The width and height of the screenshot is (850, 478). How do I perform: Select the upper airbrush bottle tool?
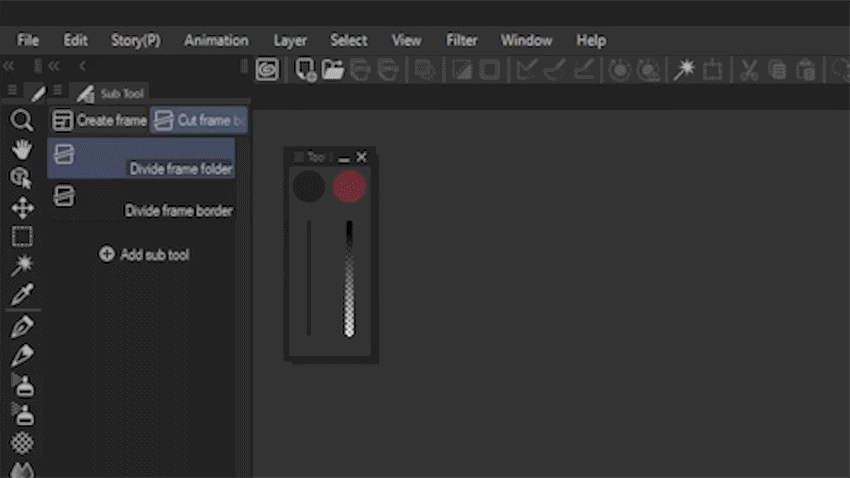pyautogui.click(x=23, y=385)
